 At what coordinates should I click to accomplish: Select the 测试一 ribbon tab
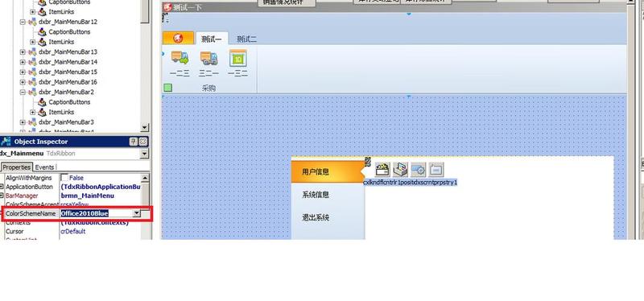(212, 39)
